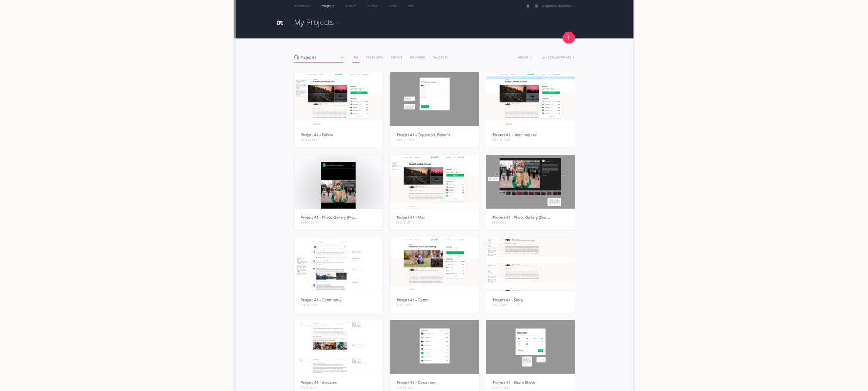The height and width of the screenshot is (391, 868).
Task: Click the 'Project 41 - Follow' title
Action: point(317,135)
